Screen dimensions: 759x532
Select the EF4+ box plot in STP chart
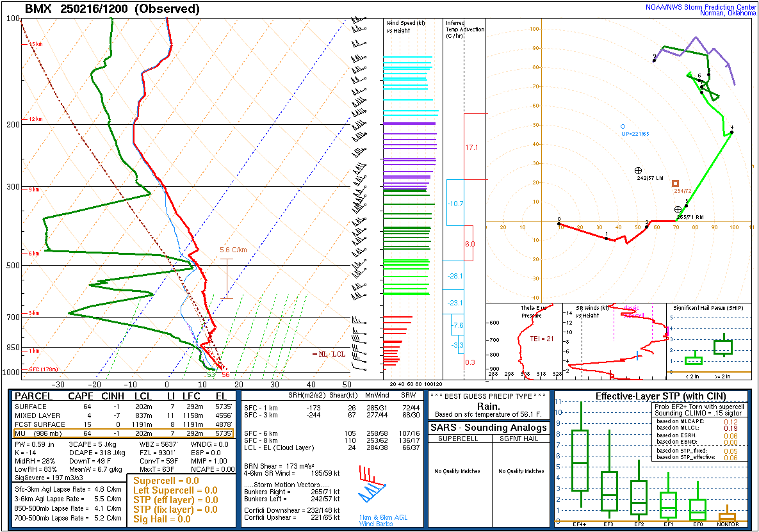click(580, 460)
